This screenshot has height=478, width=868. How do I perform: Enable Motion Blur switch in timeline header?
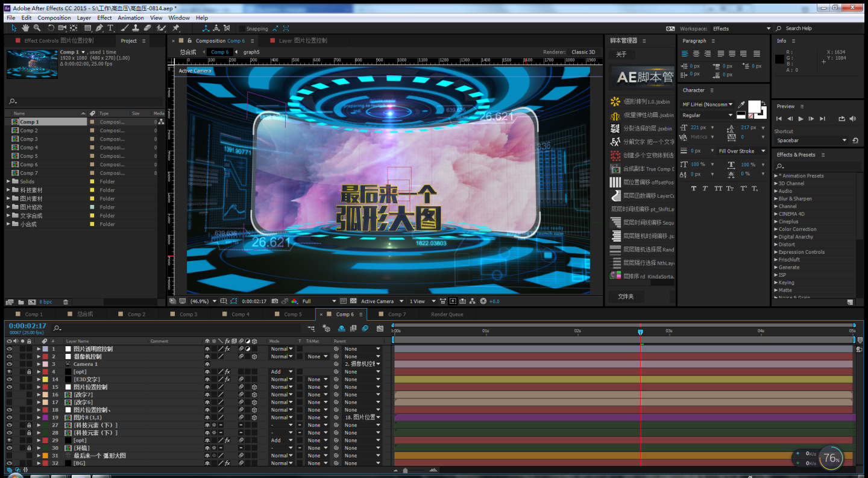[365, 329]
